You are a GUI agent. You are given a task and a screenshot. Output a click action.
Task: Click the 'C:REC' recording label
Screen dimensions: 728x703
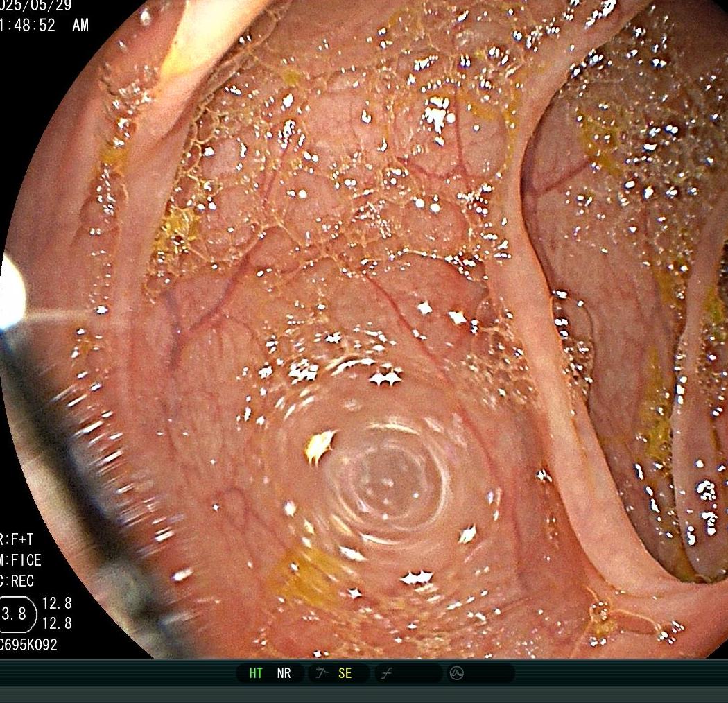tap(17, 581)
